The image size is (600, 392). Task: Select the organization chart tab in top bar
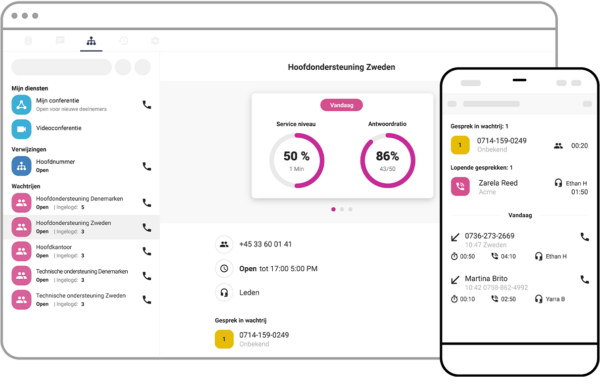click(x=91, y=41)
